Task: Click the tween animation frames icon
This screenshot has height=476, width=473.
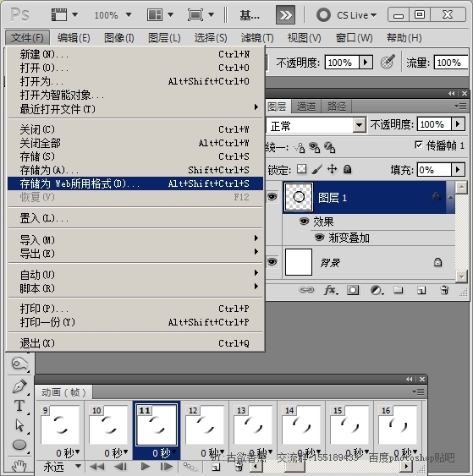Action: [190, 466]
